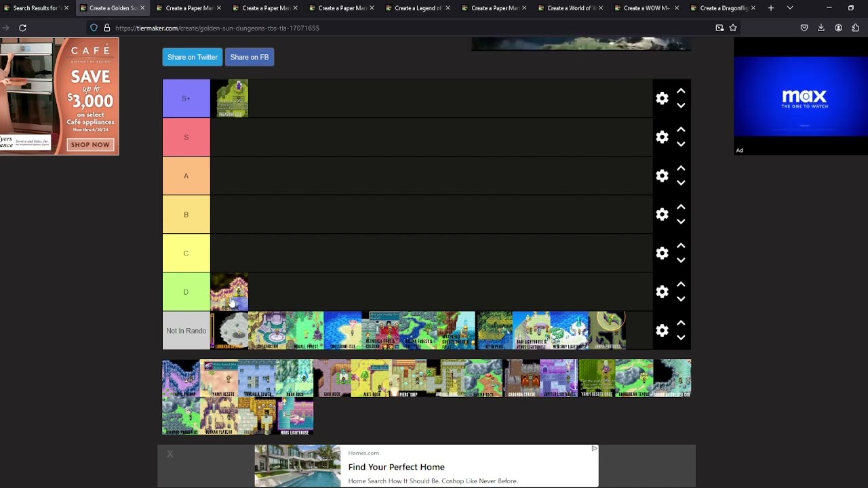The height and width of the screenshot is (488, 868).
Task: Select the Gaia Rock thumbnail
Action: tap(332, 378)
